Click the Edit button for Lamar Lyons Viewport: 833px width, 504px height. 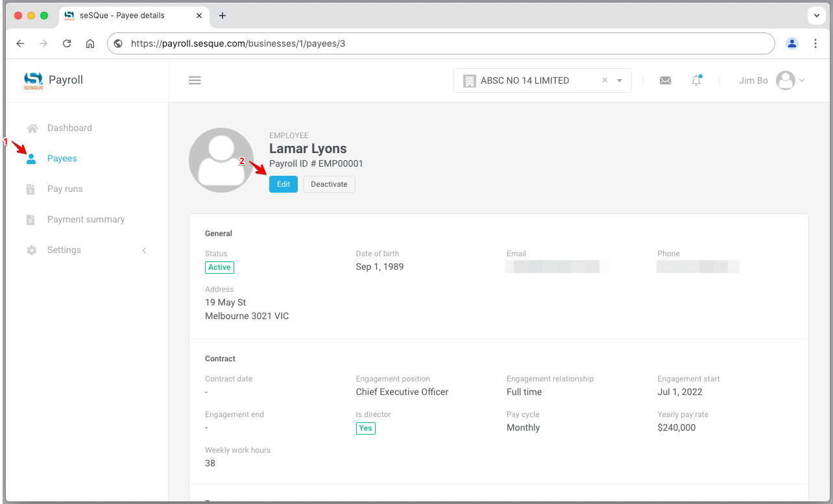(284, 184)
